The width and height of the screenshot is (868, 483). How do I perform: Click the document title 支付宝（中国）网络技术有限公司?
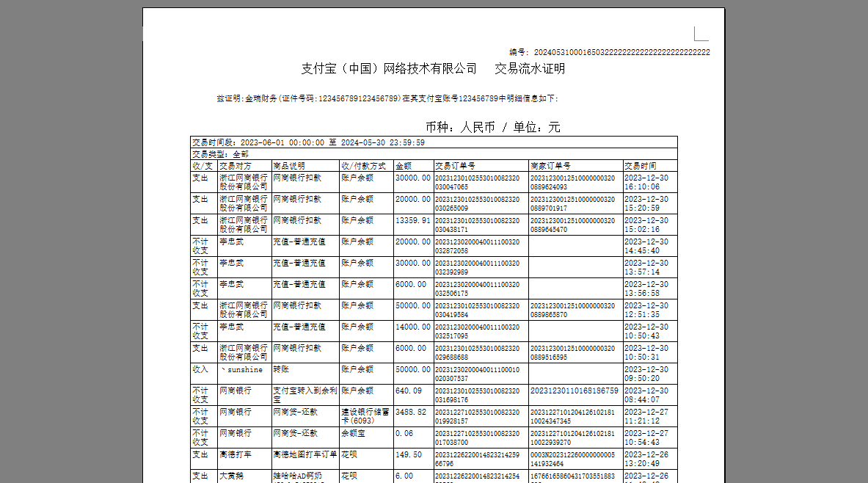pos(389,69)
